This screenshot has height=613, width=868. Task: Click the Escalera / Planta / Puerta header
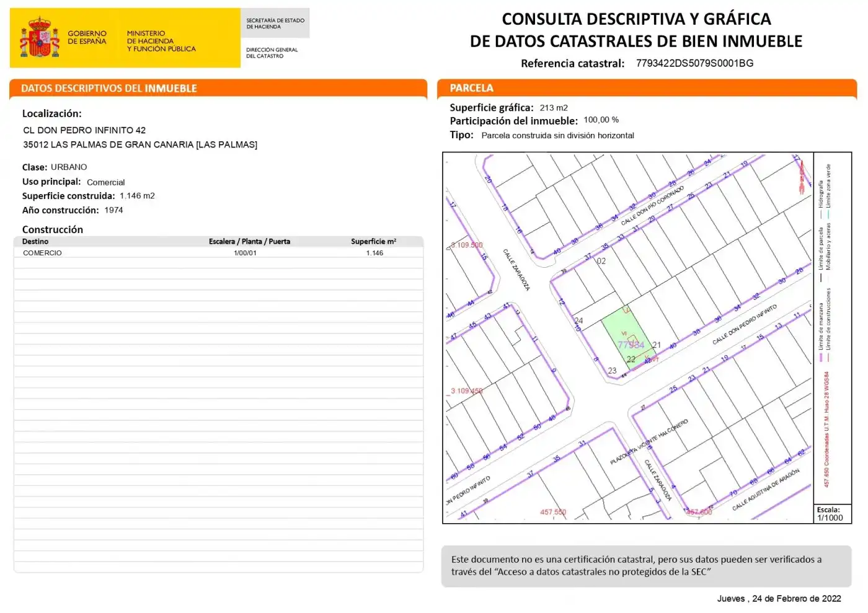249,242
